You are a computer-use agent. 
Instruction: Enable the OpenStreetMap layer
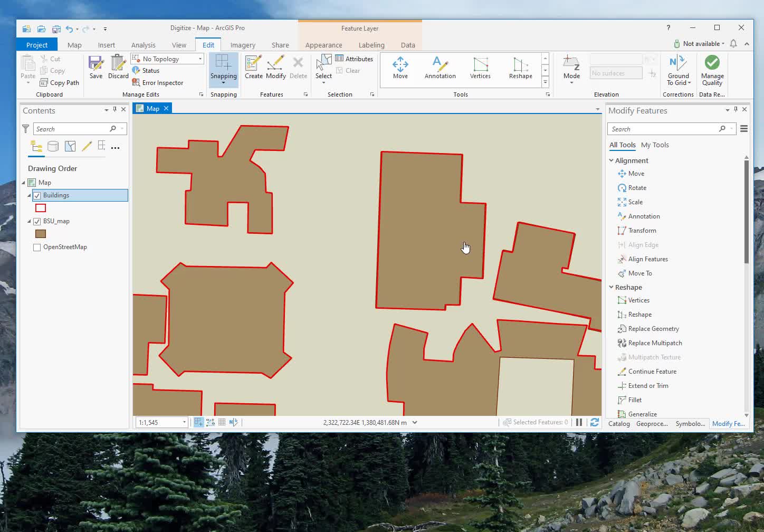[36, 247]
